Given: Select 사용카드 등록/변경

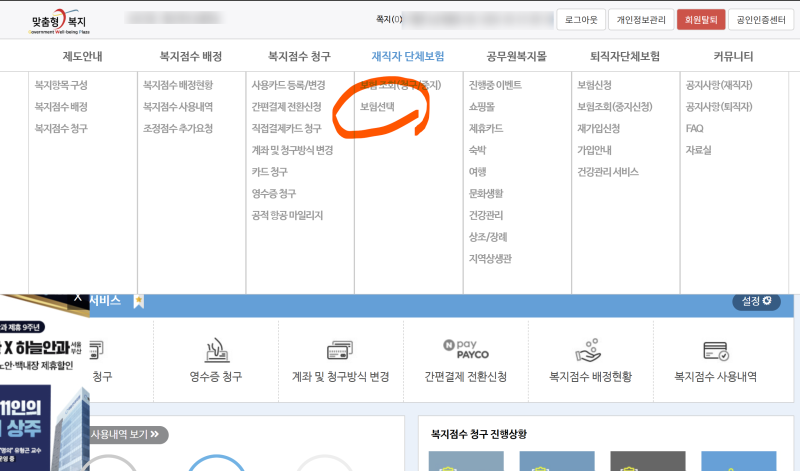Looking at the screenshot, I should pyautogui.click(x=288, y=85).
